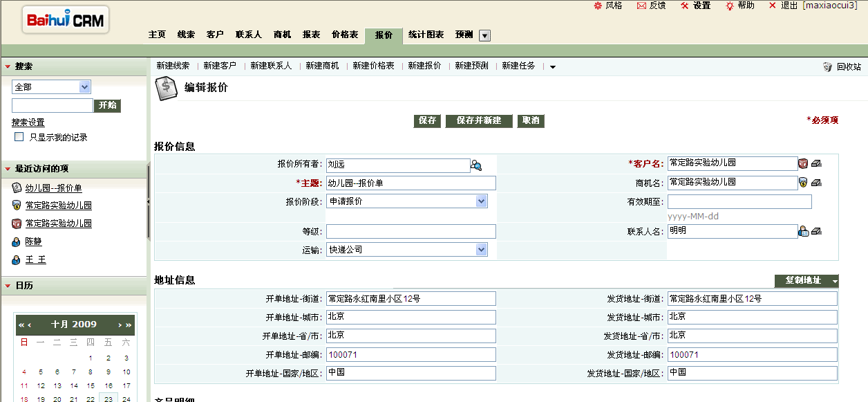Click the 有效期至 date input field
868x402 pixels.
(x=739, y=202)
